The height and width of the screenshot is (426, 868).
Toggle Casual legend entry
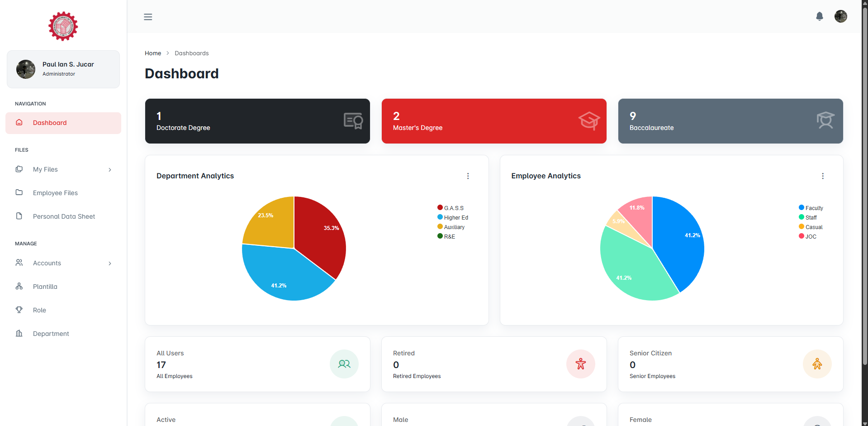[x=811, y=227]
